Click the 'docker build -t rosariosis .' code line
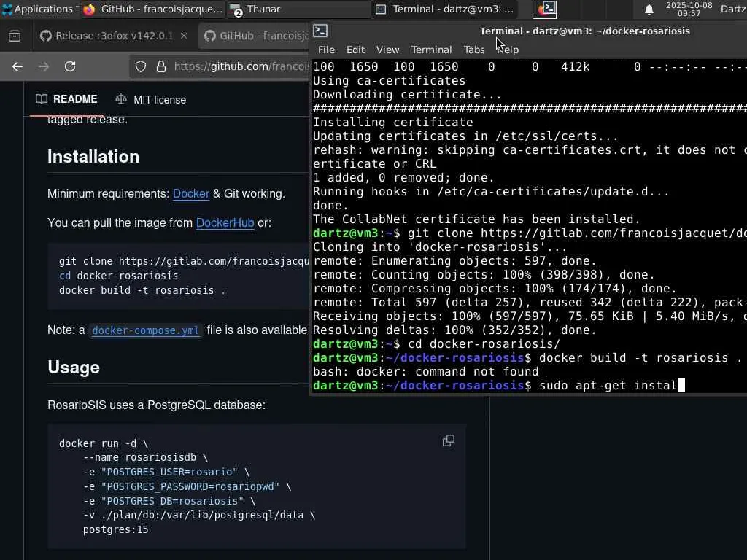This screenshot has width=747, height=560. click(142, 290)
